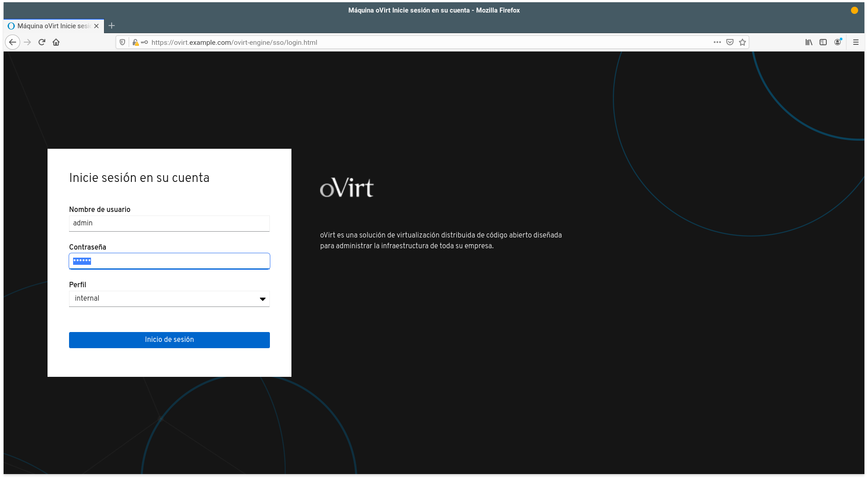Image resolution: width=868 pixels, height=479 pixels.
Task: Open the page actions ellipsis menu
Action: [717, 42]
